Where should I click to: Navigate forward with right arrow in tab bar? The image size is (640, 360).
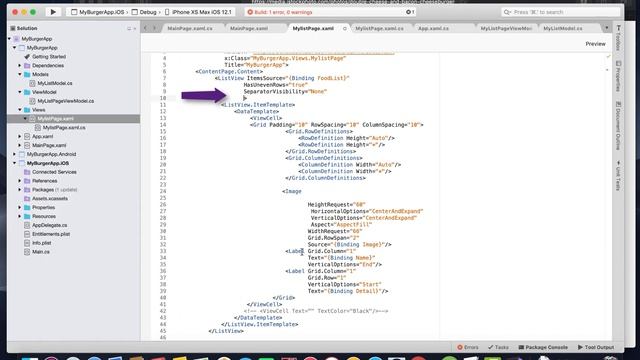pyautogui.click(x=154, y=28)
